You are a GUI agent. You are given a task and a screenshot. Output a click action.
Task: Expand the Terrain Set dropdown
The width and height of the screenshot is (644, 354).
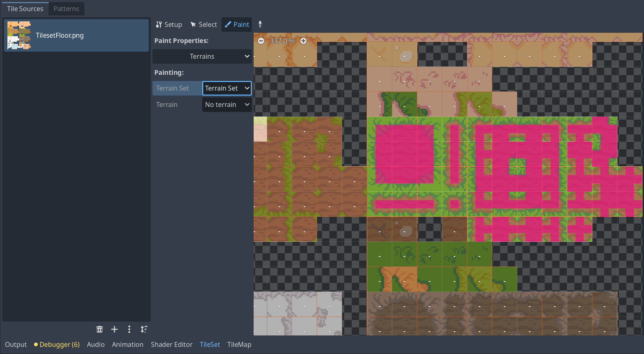point(227,88)
